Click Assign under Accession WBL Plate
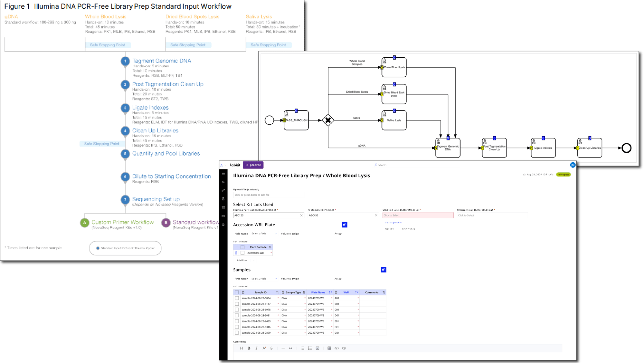The width and height of the screenshot is (644, 363). tap(338, 234)
